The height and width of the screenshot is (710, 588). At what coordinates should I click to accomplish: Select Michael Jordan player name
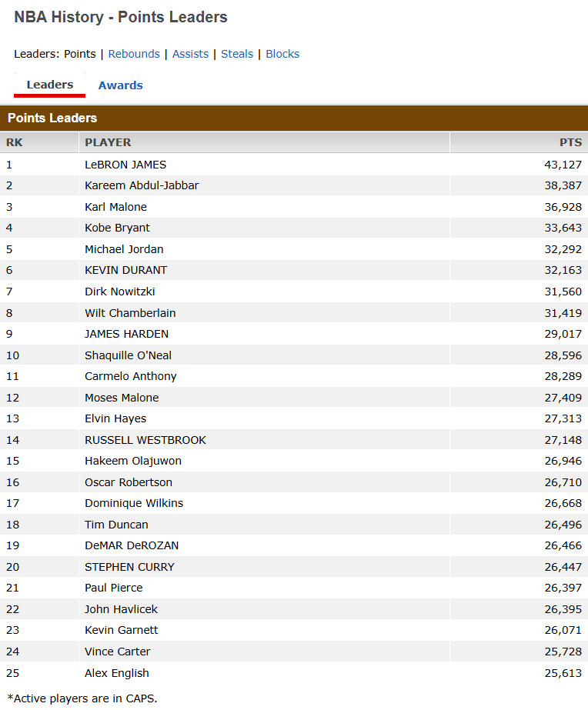click(124, 249)
